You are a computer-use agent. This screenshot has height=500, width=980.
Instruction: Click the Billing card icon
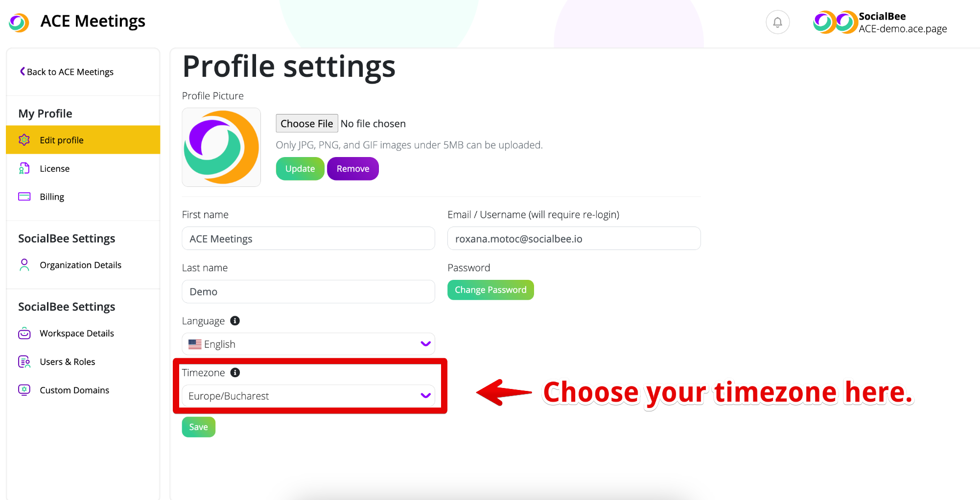(x=24, y=197)
